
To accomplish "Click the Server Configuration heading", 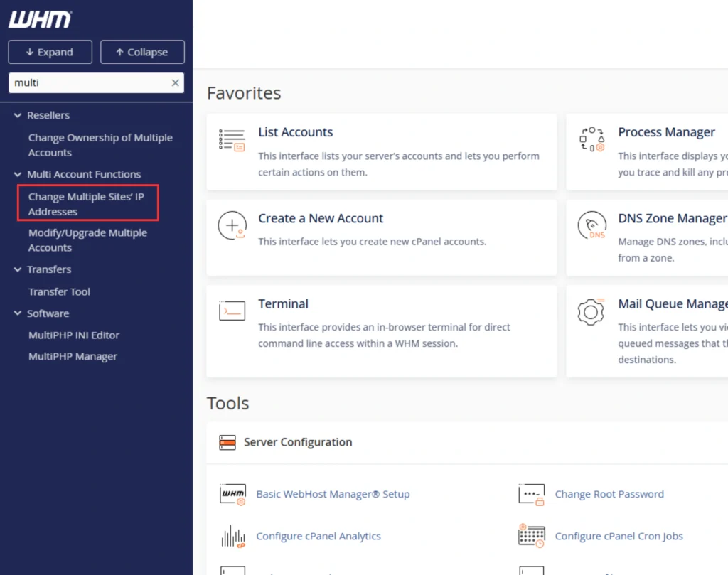I will [298, 442].
